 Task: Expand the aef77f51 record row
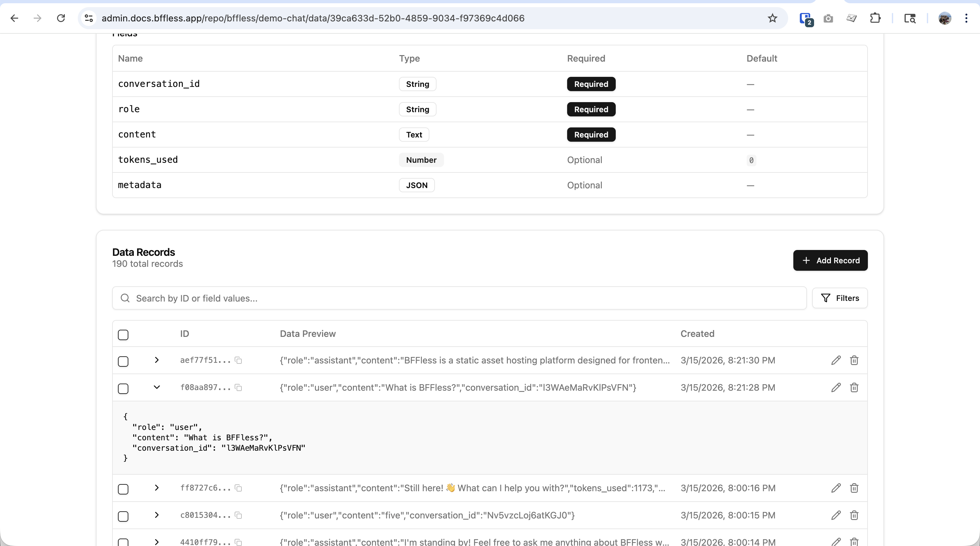click(x=156, y=360)
